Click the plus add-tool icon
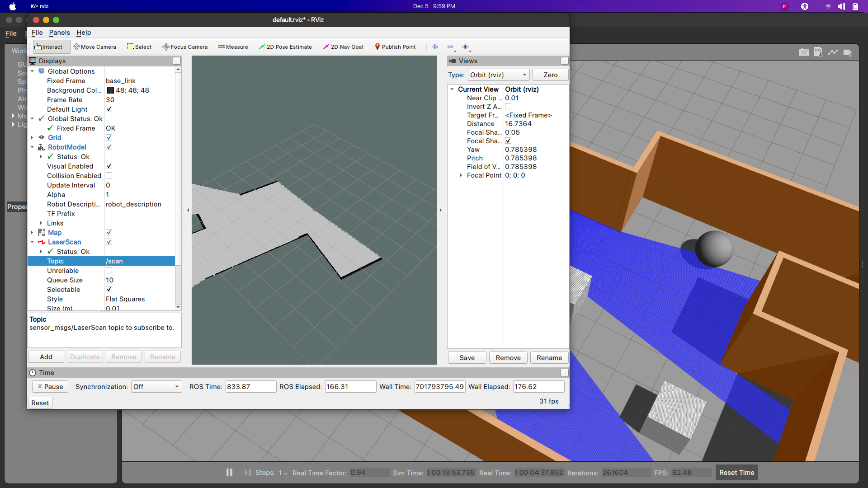 pos(435,47)
